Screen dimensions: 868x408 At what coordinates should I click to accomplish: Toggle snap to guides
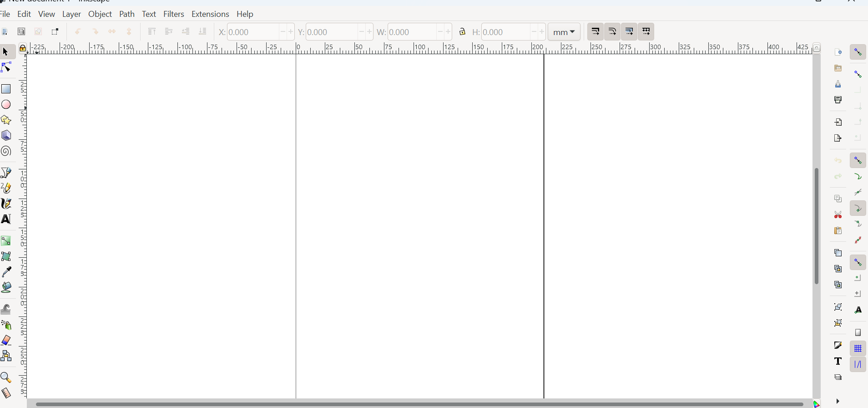point(858,364)
